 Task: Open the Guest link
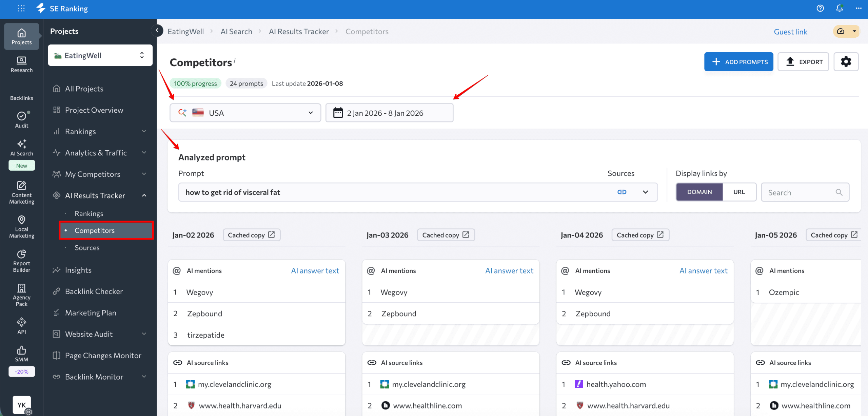click(790, 31)
